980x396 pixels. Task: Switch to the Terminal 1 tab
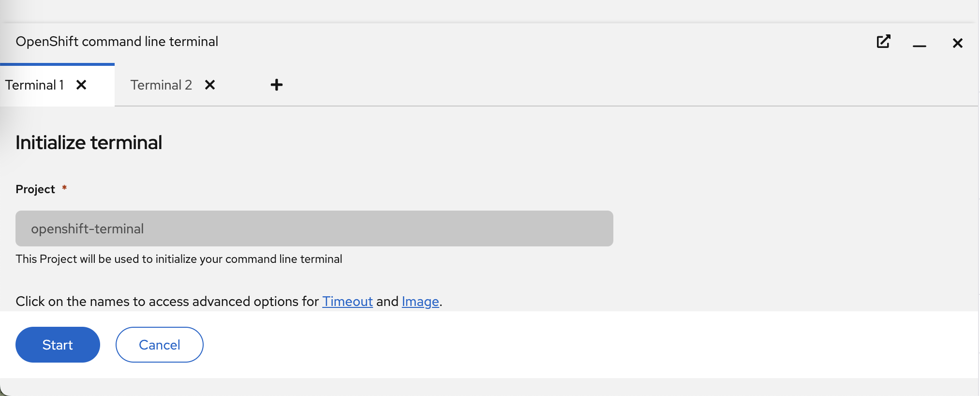click(x=35, y=85)
